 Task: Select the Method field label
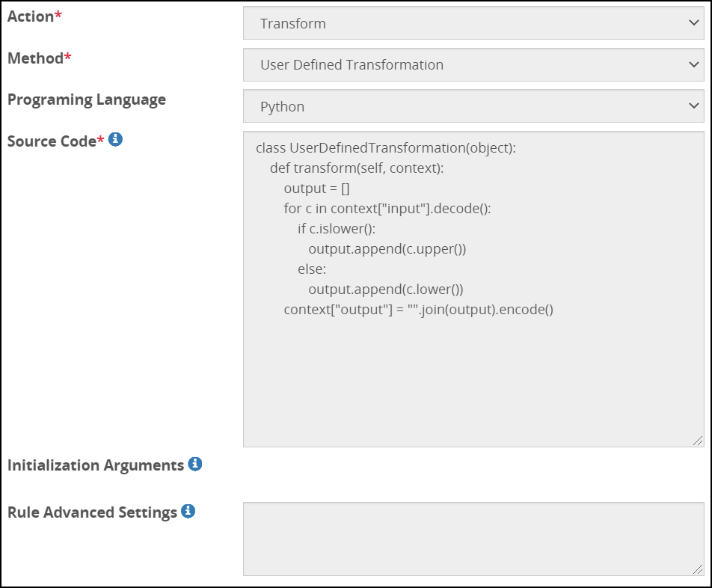[x=32, y=58]
